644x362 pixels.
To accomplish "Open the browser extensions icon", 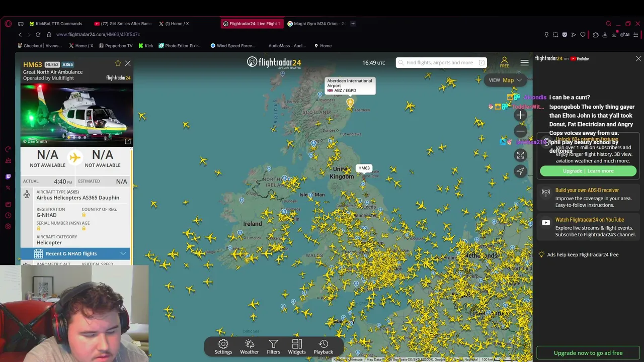I will (596, 35).
